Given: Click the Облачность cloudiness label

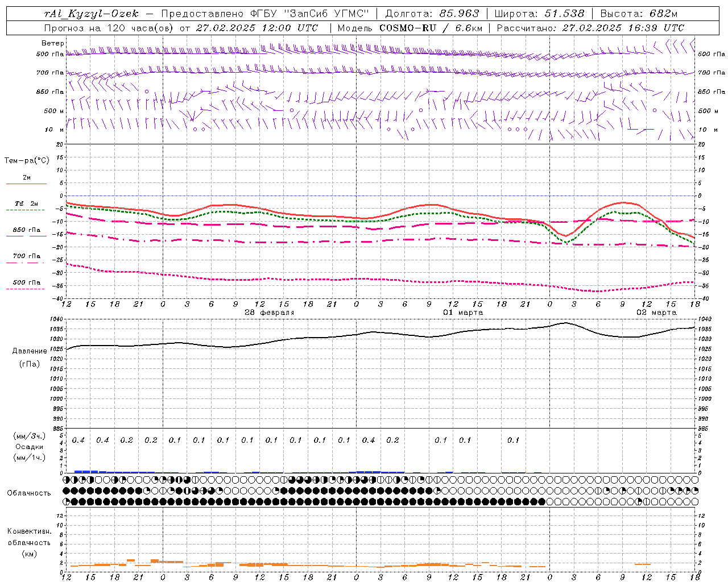Looking at the screenshot, I should [29, 493].
